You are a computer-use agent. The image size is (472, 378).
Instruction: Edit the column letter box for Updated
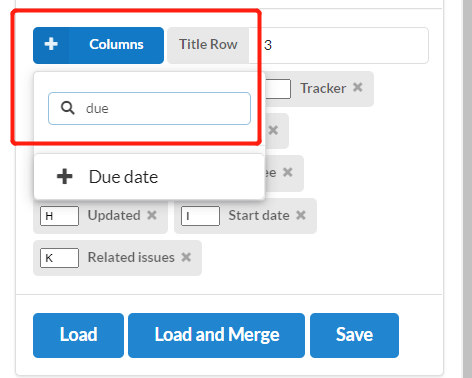coord(59,216)
